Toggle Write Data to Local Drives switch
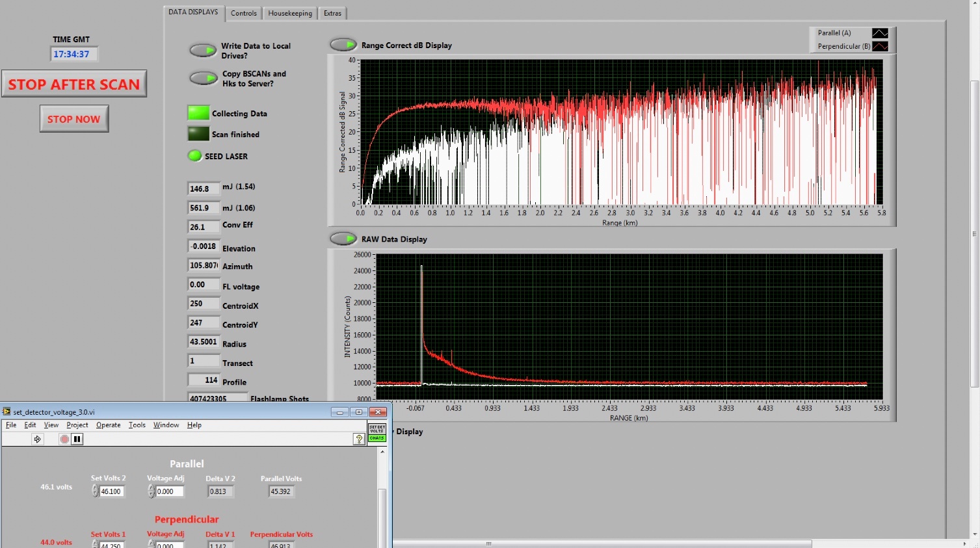This screenshot has height=548, width=980. [x=203, y=50]
